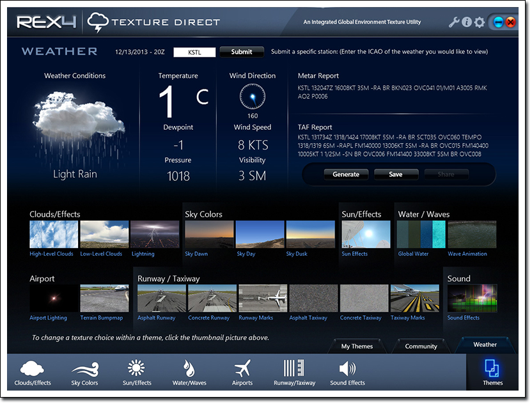Click the date text 12/13/2013 - 20Z

140,52
